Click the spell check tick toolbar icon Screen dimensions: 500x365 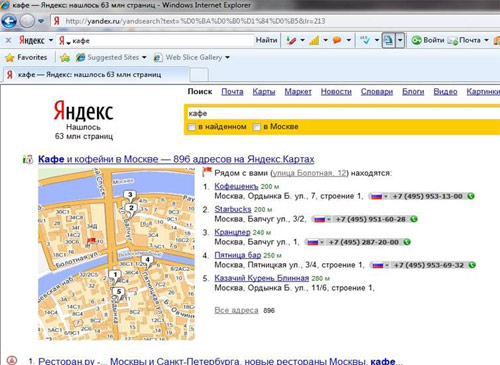pyautogui.click(x=365, y=40)
